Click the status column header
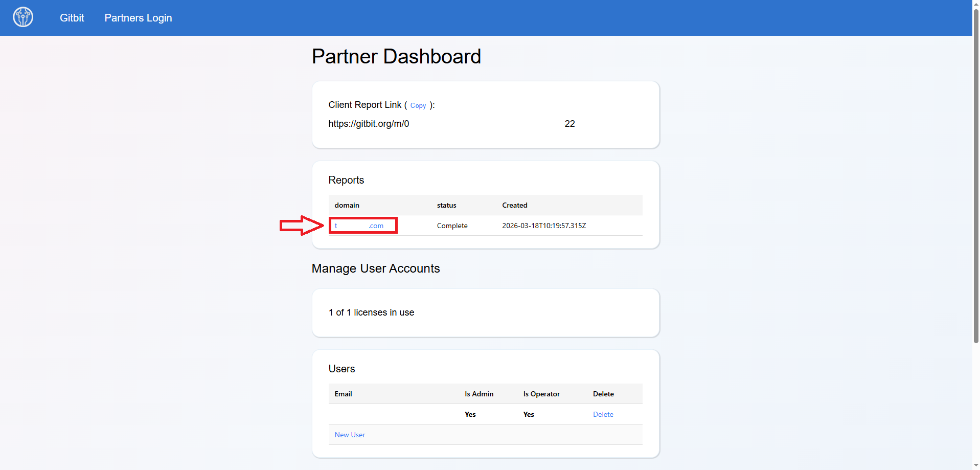The width and height of the screenshot is (980, 470). pyautogui.click(x=446, y=205)
